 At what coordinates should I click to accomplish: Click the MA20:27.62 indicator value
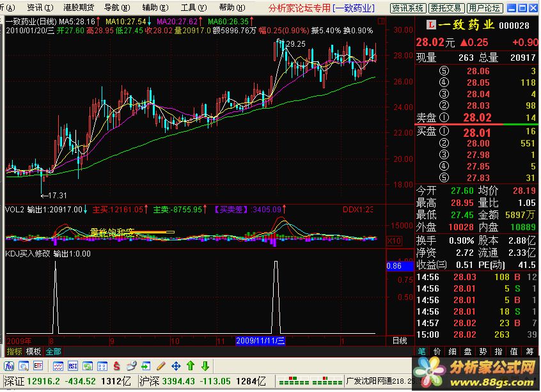(x=177, y=21)
